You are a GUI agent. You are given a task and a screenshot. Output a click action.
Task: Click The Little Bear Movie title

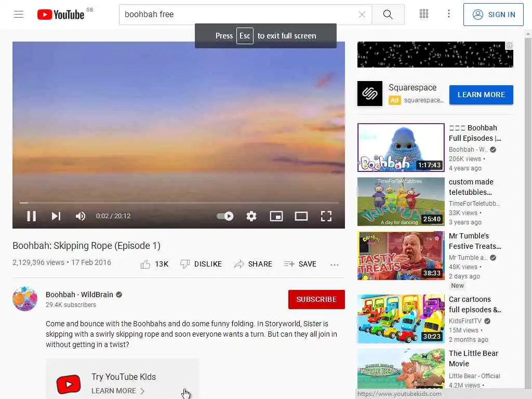(474, 358)
